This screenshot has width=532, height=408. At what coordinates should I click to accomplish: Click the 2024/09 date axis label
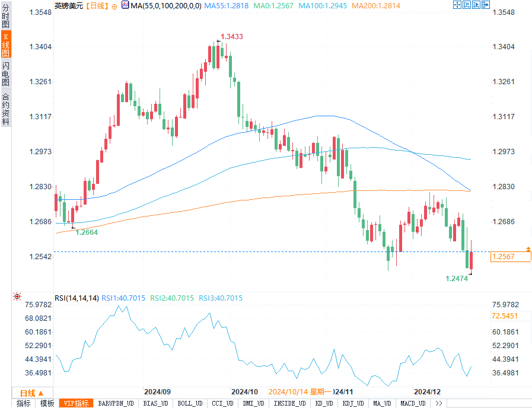click(x=157, y=392)
